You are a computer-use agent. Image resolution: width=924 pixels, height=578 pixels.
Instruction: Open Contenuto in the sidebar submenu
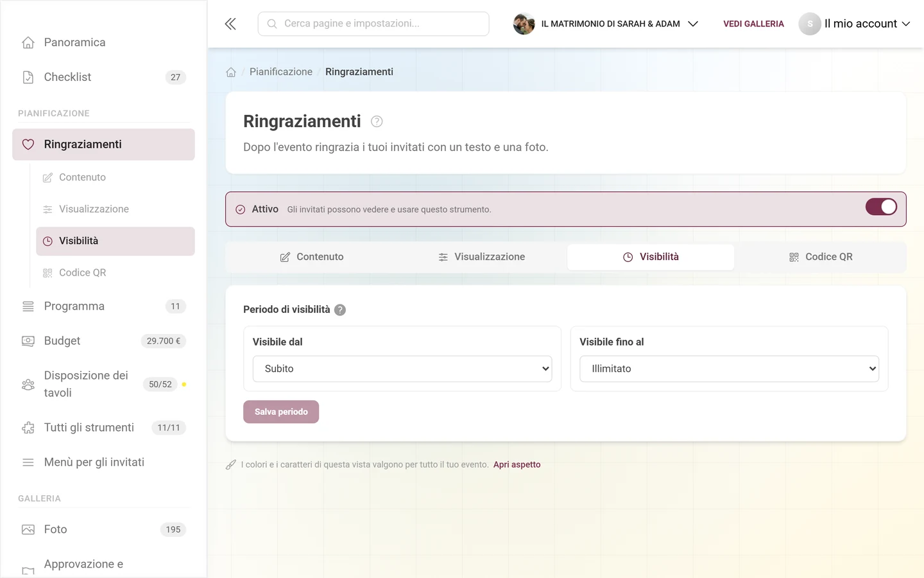[x=116, y=177]
